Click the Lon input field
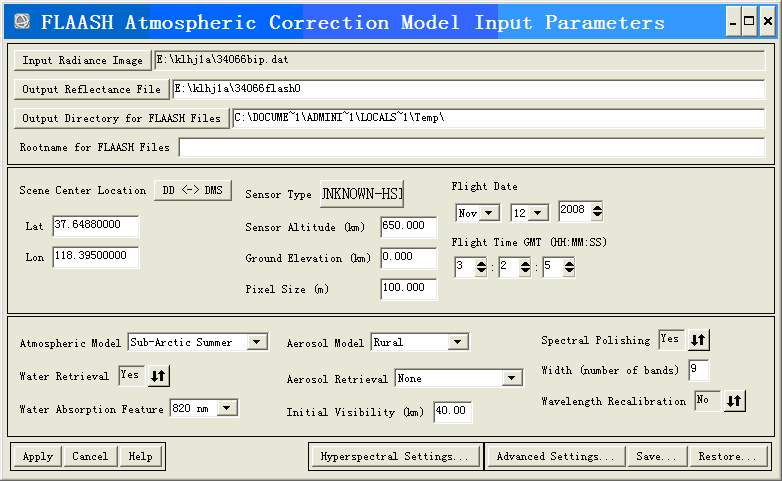 tap(95, 256)
